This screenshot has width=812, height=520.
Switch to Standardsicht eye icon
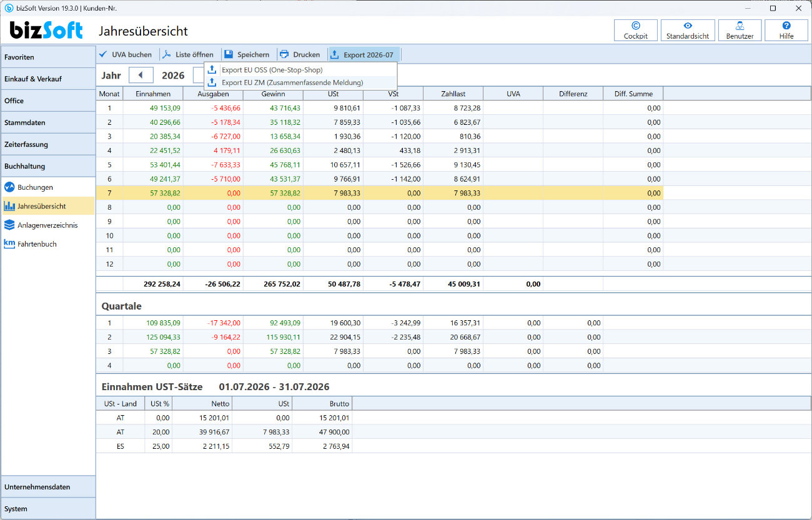687,30
